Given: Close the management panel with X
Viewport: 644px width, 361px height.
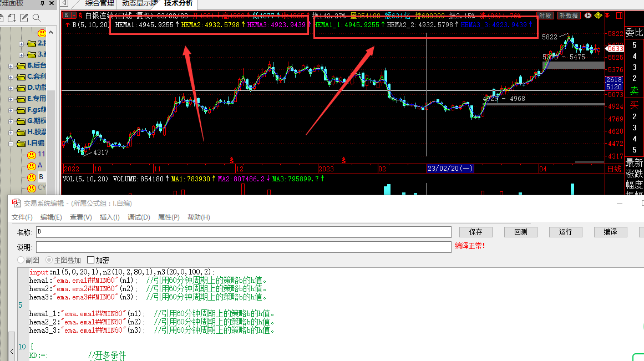Looking at the screenshot, I should 52,3.
